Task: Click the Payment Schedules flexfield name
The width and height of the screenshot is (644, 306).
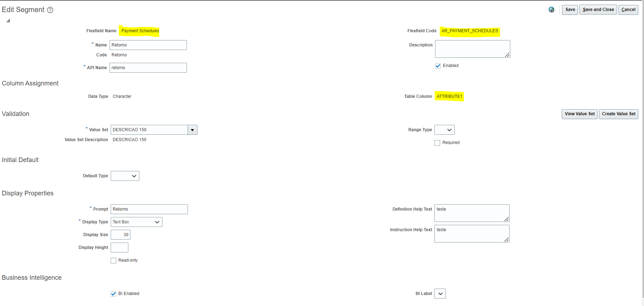Action: click(x=140, y=31)
